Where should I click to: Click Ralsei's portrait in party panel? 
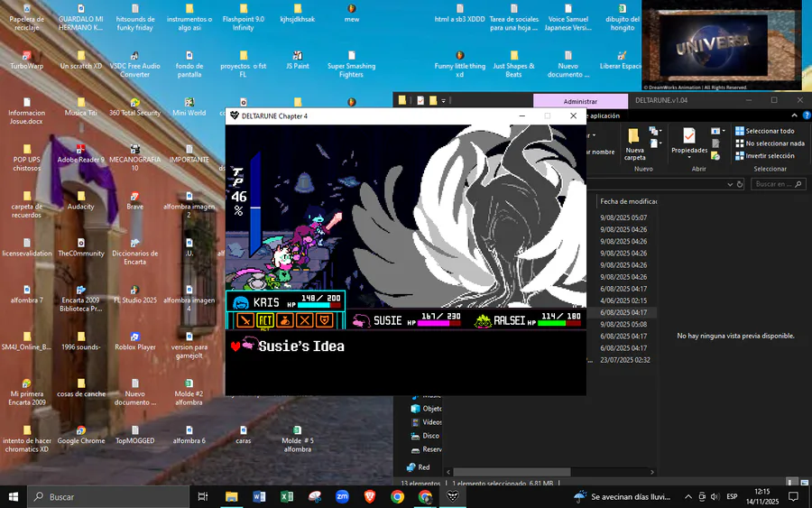pos(483,321)
